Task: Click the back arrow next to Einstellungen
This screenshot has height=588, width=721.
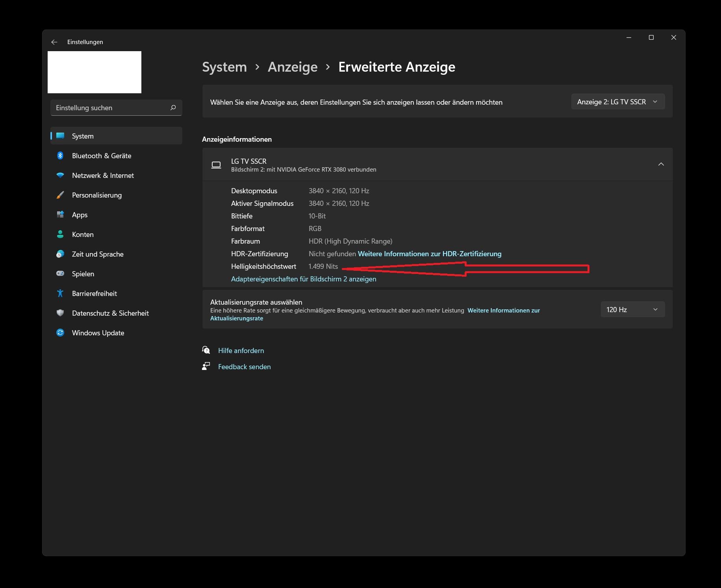Action: [x=54, y=42]
